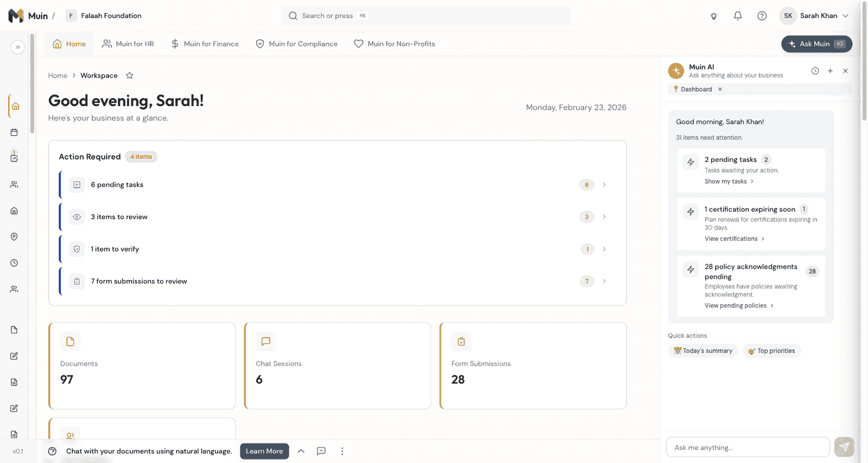Click the Ask Muin button
Image resolution: width=868 pixels, height=463 pixels.
click(817, 43)
